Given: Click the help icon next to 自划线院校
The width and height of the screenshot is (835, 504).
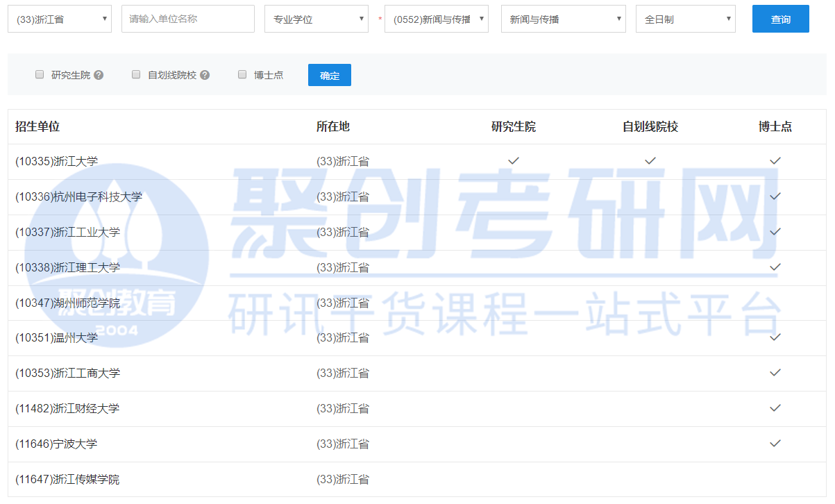Looking at the screenshot, I should click(205, 75).
